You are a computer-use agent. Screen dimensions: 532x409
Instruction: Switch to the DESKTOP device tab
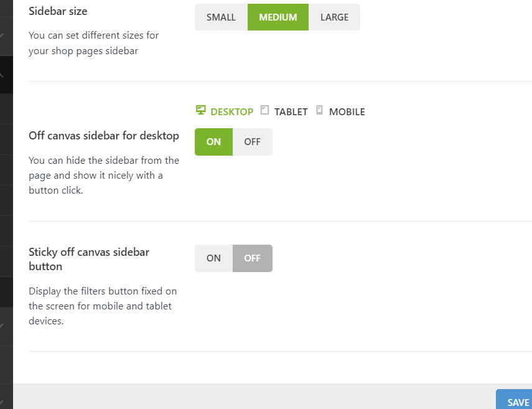231,112
